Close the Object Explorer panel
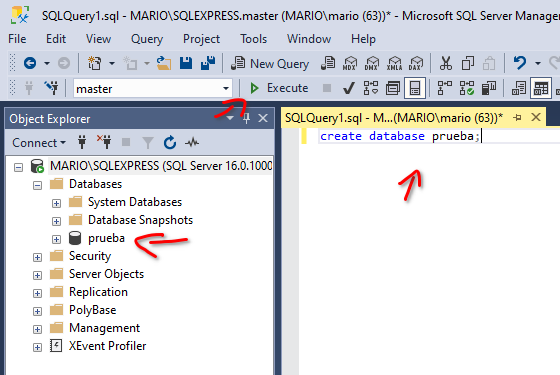 (x=263, y=118)
